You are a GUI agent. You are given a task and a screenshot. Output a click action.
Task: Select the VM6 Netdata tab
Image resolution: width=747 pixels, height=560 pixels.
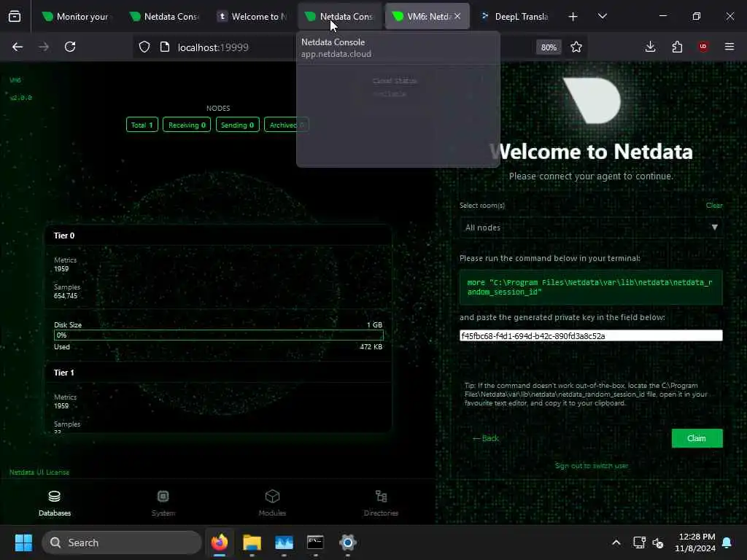point(422,17)
